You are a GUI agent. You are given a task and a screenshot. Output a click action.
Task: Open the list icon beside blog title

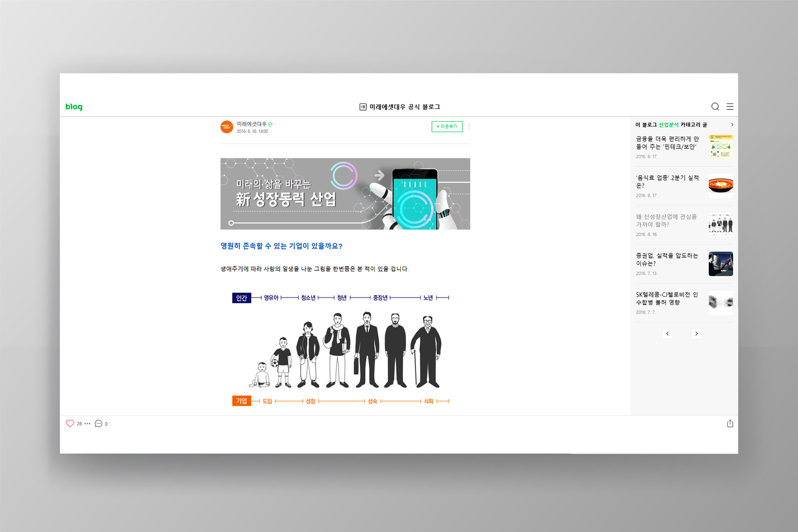tap(363, 107)
